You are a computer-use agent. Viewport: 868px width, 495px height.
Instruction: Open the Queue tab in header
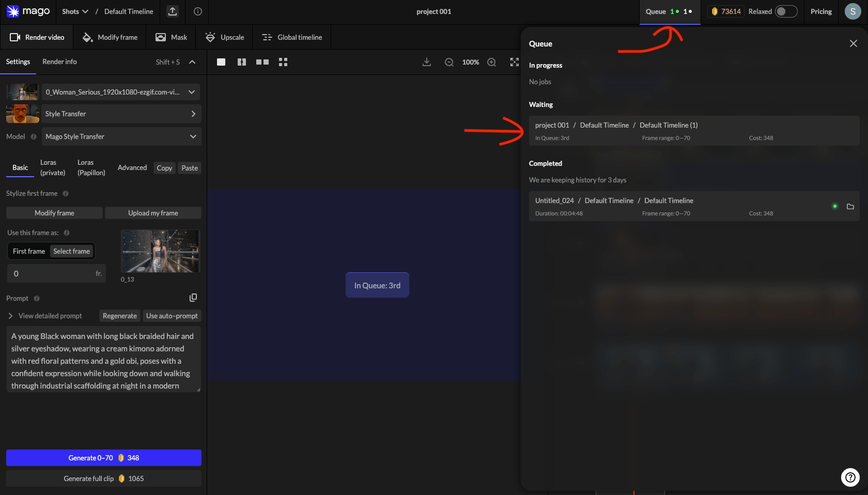click(670, 11)
